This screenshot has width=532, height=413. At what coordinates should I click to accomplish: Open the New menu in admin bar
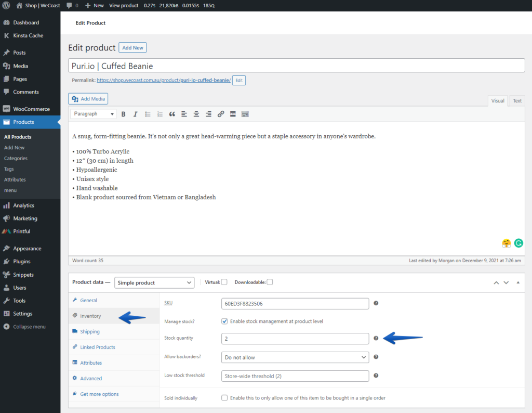tap(95, 5)
